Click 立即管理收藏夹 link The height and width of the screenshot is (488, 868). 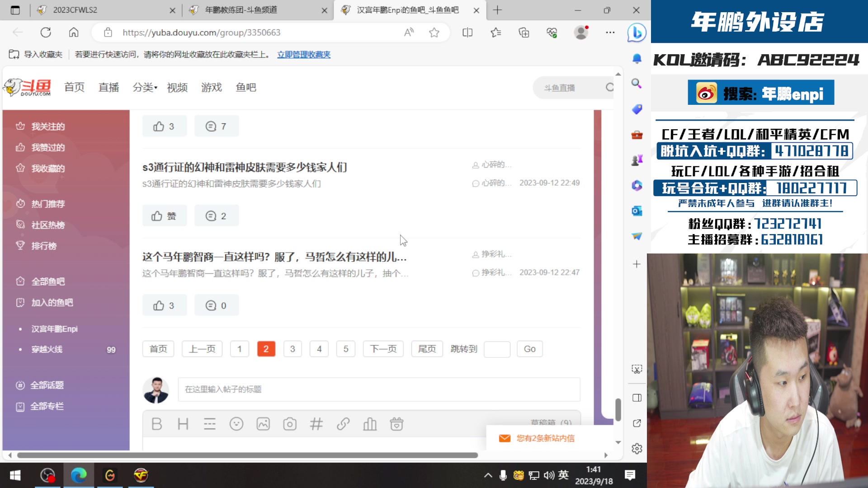[304, 54]
